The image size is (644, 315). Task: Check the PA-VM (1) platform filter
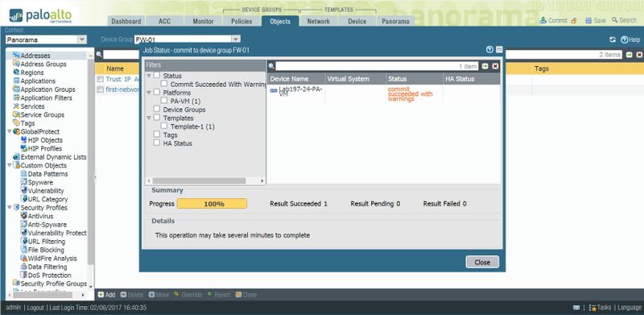coord(164,101)
